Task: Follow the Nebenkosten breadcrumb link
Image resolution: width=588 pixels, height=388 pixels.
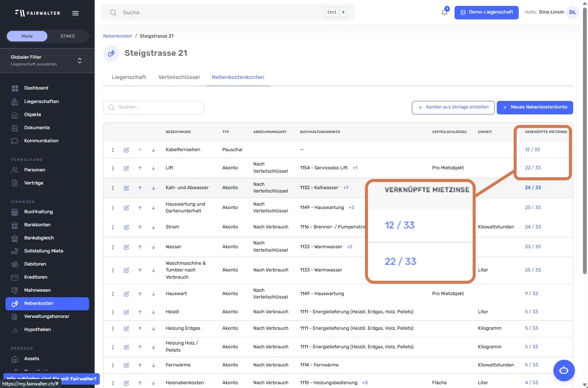Action: tap(117, 36)
